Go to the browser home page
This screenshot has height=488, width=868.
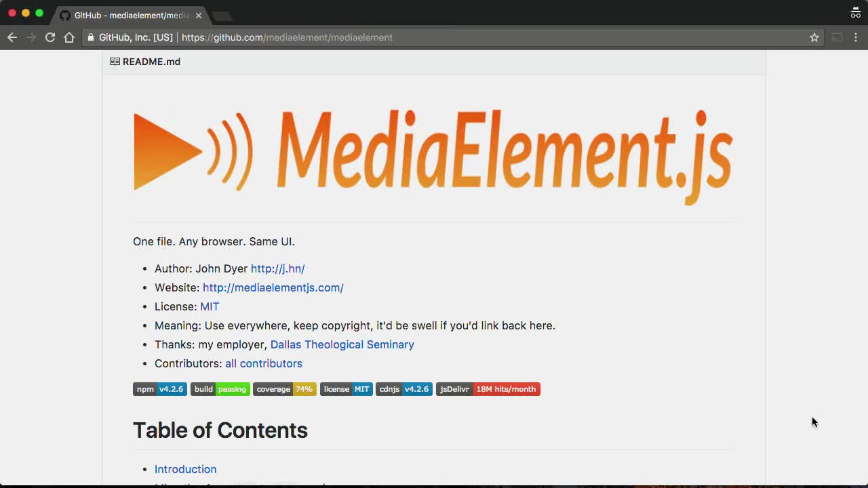(69, 37)
